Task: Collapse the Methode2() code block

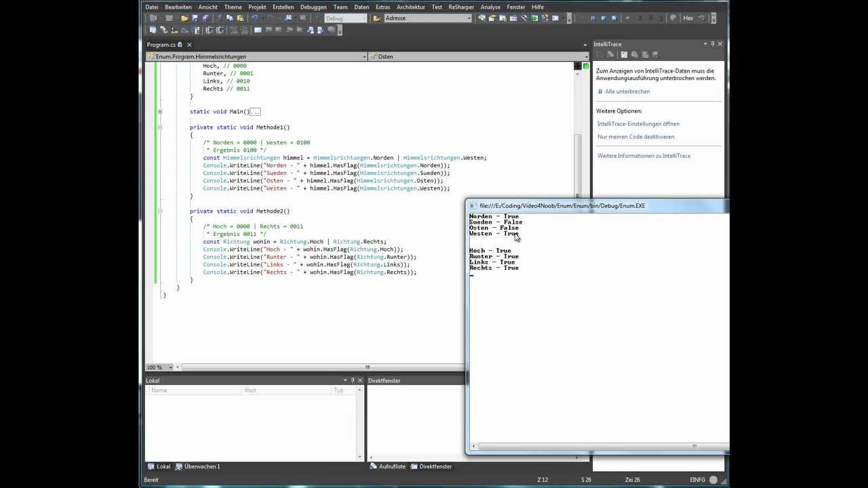Action: tap(160, 211)
